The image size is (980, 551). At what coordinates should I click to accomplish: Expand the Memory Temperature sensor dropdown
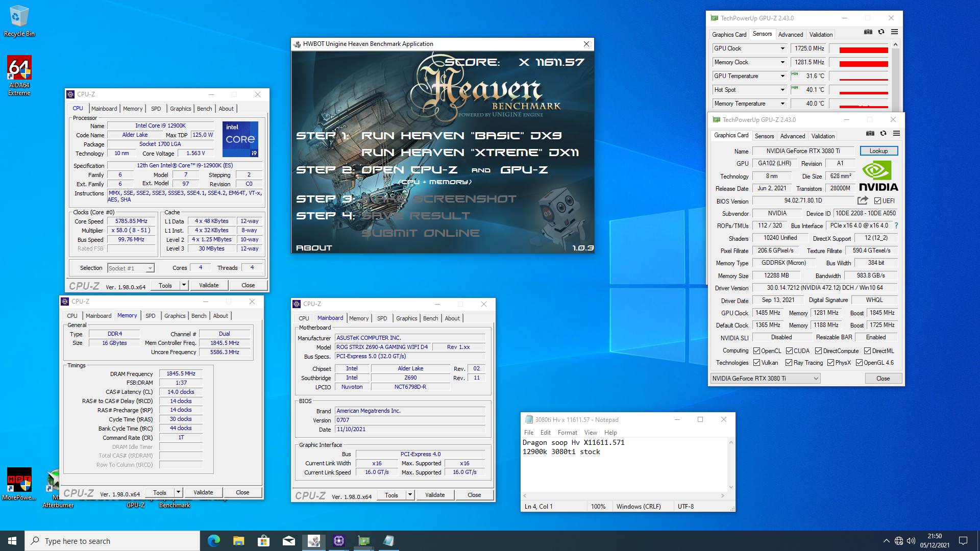[782, 104]
